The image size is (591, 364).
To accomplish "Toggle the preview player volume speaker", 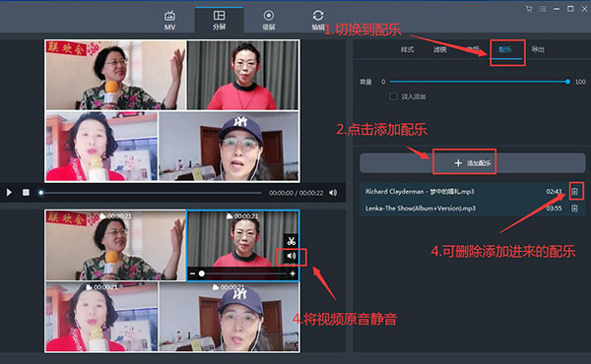I will [333, 193].
